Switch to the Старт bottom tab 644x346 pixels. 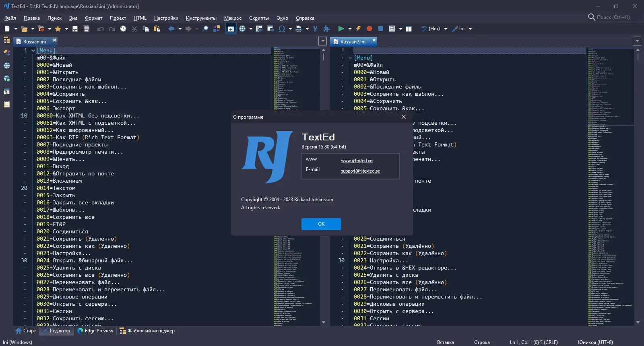point(26,331)
